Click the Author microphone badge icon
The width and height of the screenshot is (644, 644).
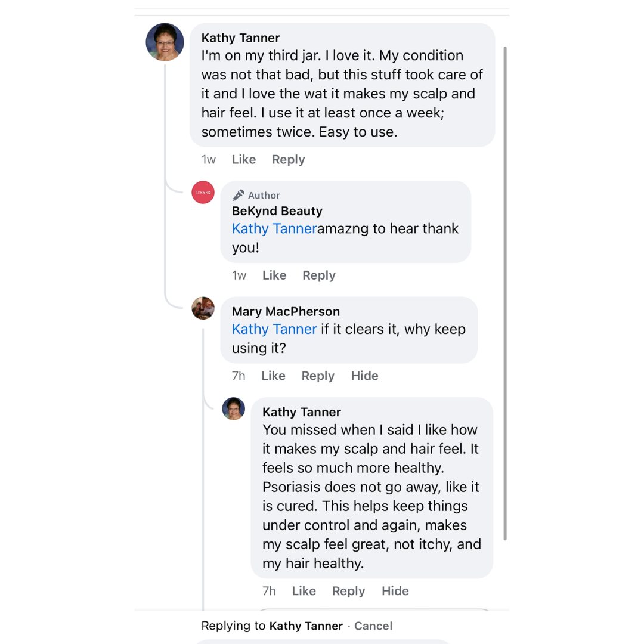point(239,195)
